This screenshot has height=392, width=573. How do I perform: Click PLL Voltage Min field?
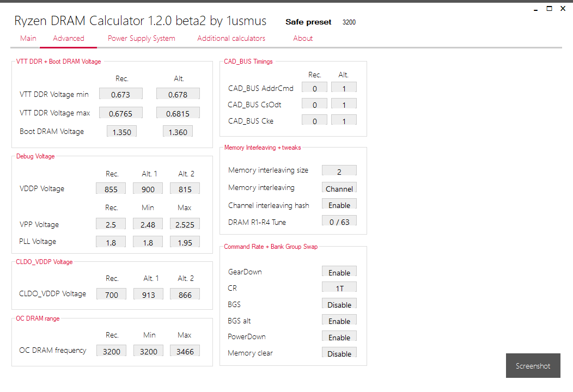pyautogui.click(x=148, y=242)
